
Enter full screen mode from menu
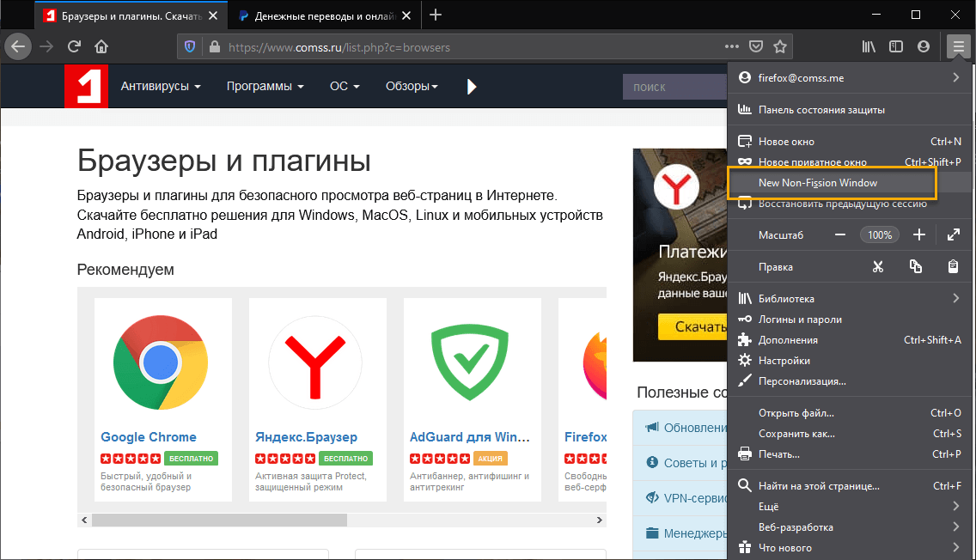point(954,235)
